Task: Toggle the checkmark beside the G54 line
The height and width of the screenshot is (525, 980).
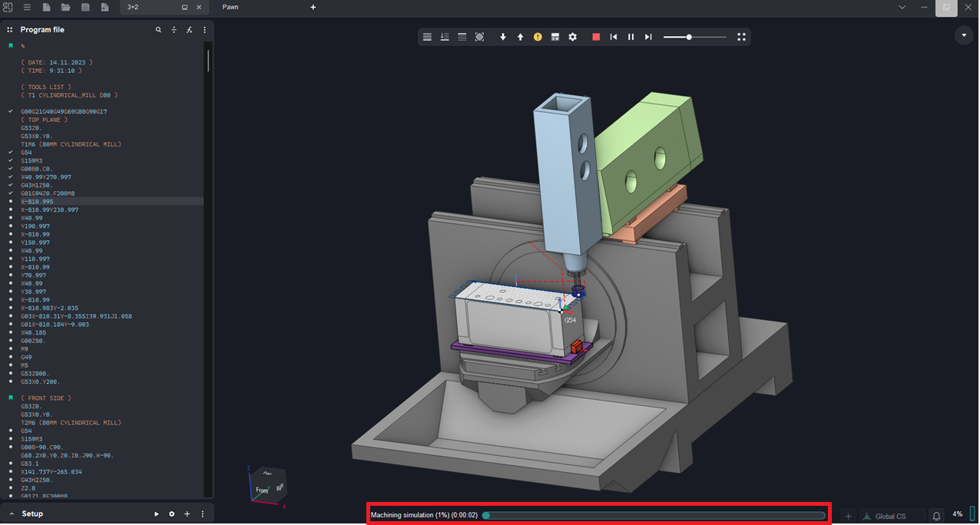Action: pyautogui.click(x=11, y=153)
